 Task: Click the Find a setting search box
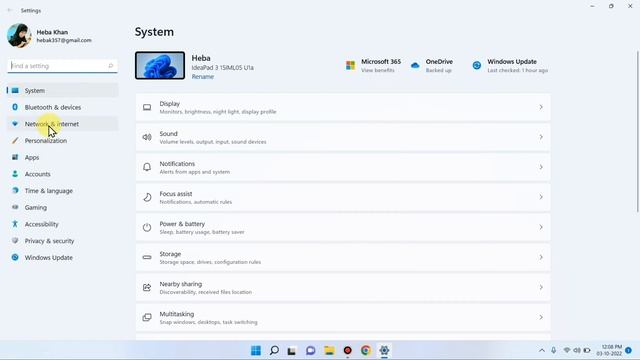[62, 66]
